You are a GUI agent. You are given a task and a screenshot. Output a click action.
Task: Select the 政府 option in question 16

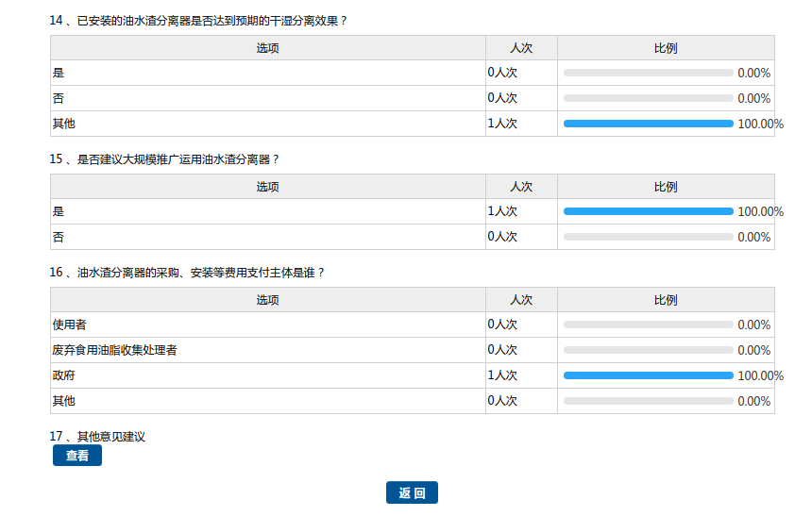click(x=64, y=375)
